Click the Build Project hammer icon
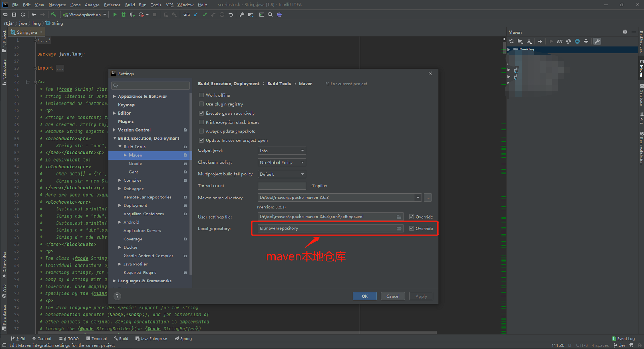Image resolution: width=644 pixels, height=349 pixels. click(x=53, y=15)
